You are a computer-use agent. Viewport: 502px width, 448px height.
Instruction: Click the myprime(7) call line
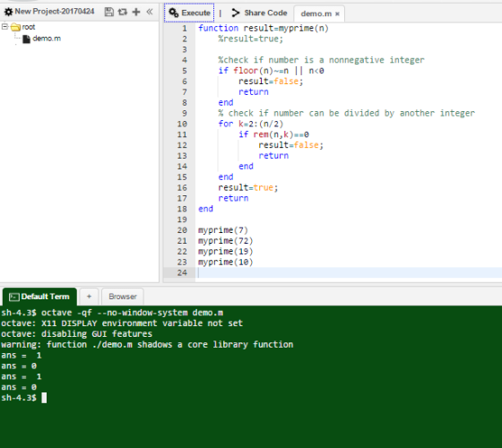coord(223,230)
